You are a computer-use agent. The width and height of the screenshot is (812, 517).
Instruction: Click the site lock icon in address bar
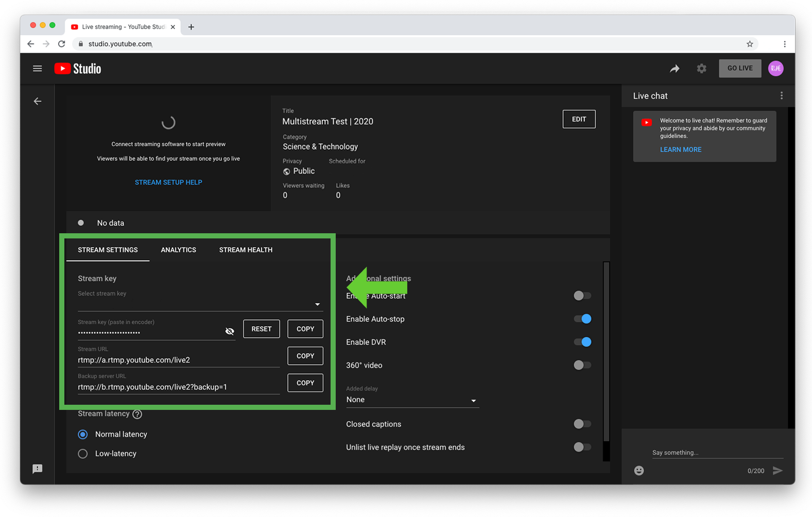point(81,44)
